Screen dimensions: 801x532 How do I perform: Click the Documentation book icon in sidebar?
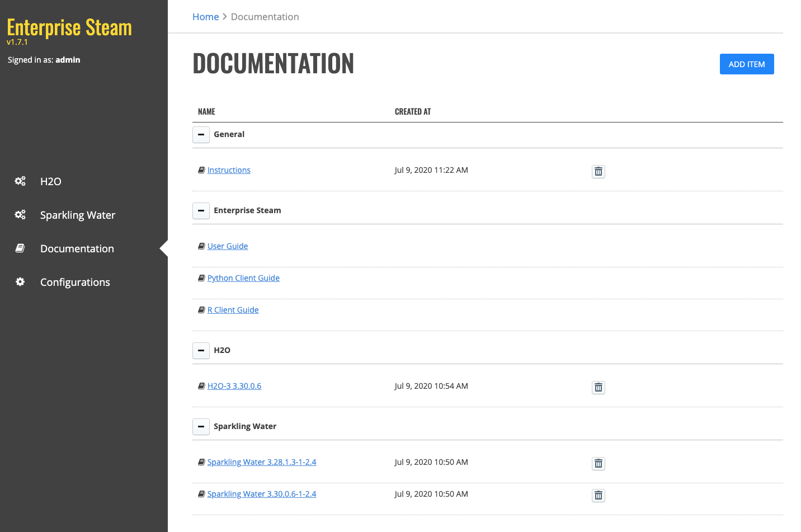(20, 248)
